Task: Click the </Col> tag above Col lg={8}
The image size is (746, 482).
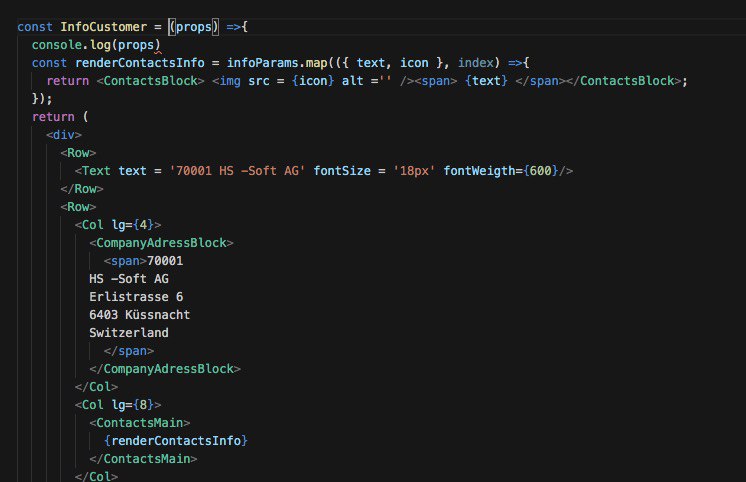Action: [x=97, y=387]
